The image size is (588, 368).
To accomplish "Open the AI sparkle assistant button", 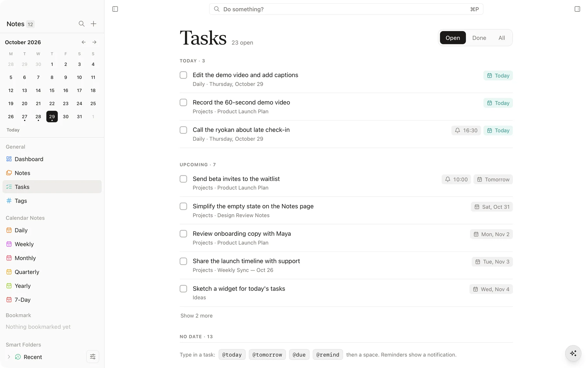I will click(x=573, y=353).
